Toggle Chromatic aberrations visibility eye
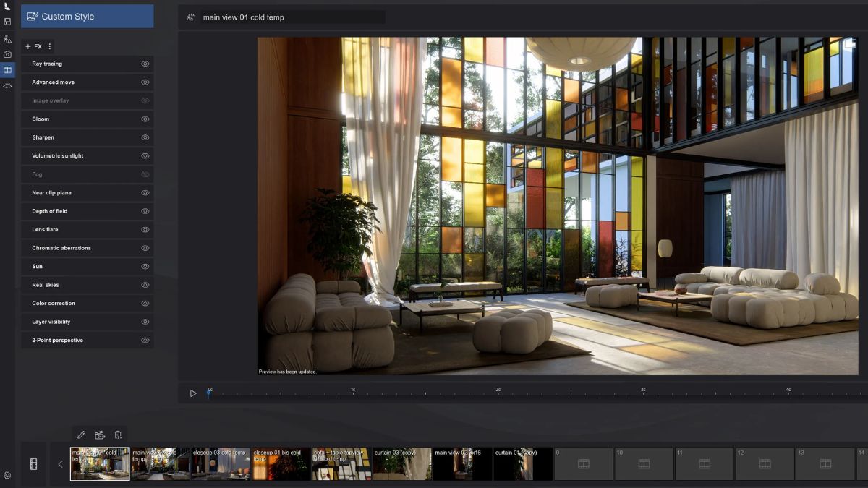This screenshot has height=488, width=868. (145, 248)
